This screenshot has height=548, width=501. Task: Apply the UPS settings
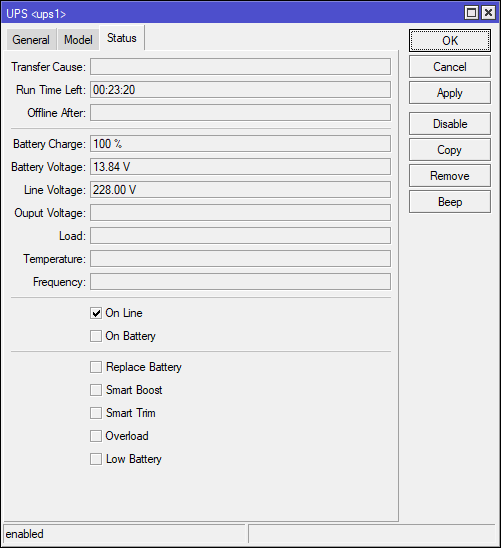click(450, 93)
